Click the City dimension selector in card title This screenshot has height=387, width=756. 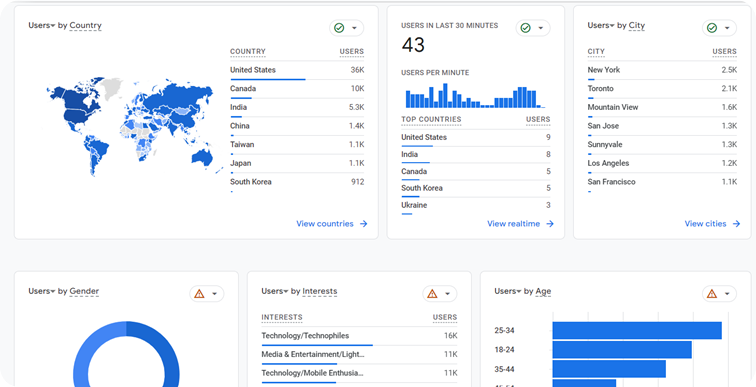636,26
